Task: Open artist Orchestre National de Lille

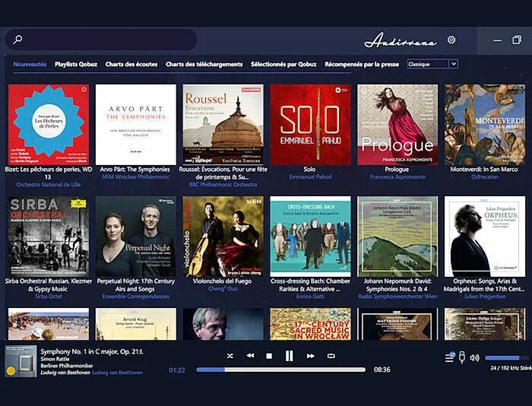Action: pyautogui.click(x=49, y=185)
